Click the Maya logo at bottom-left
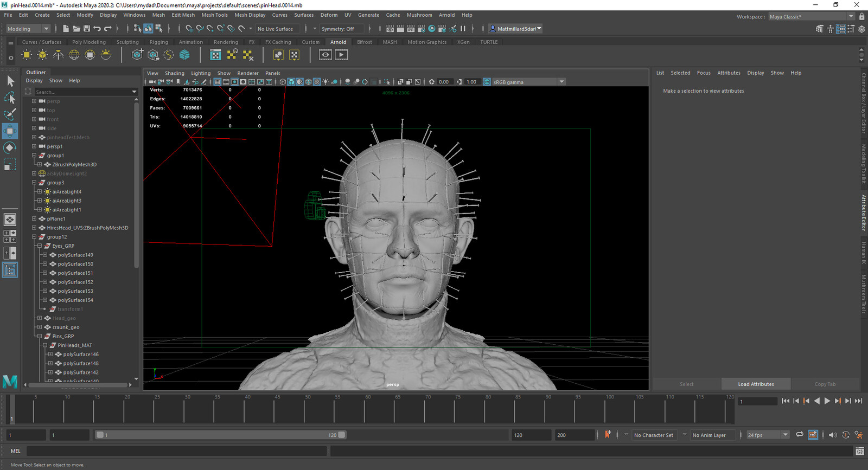868x470 pixels. 10,382
